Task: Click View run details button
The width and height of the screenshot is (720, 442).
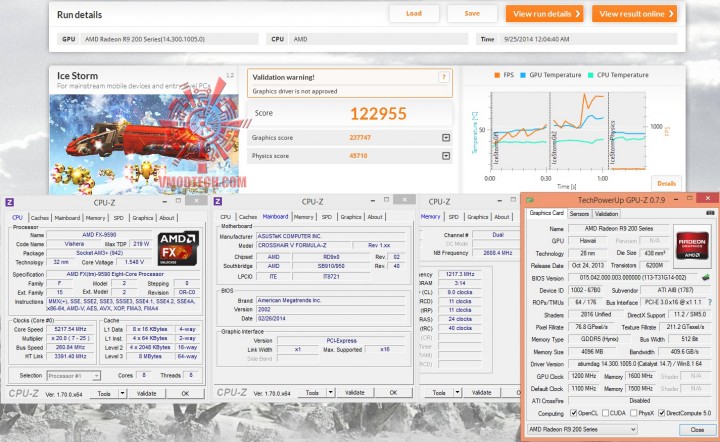Action: click(x=545, y=14)
